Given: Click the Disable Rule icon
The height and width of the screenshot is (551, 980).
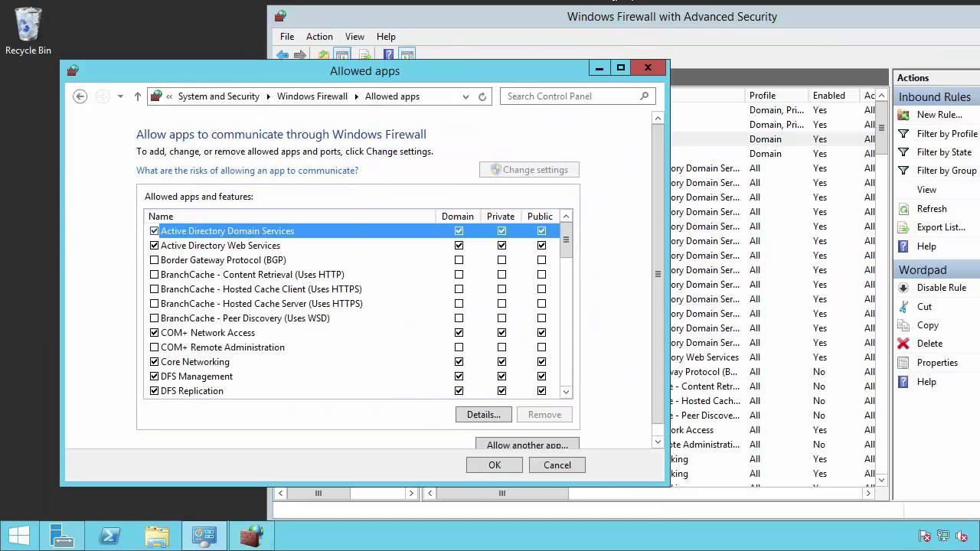Looking at the screenshot, I should [x=903, y=288].
